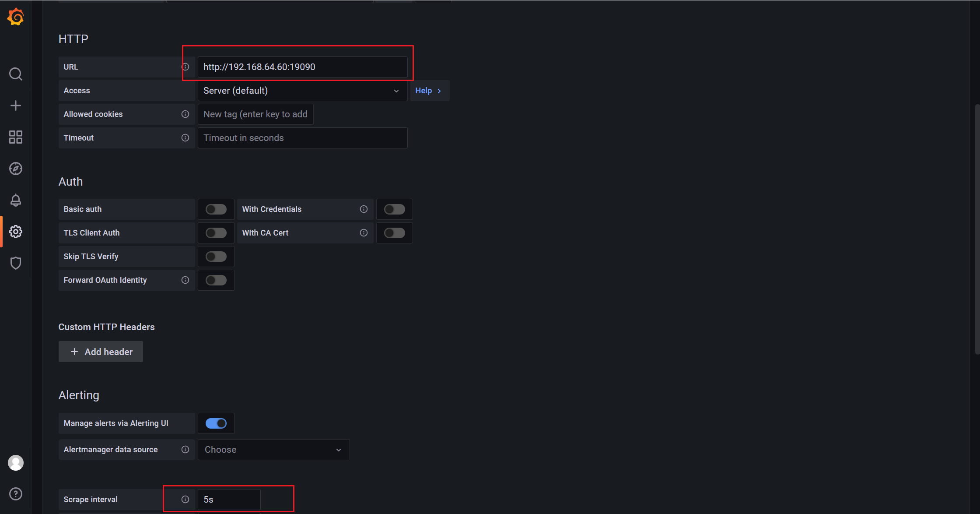Click the Help link for Access

[428, 91]
